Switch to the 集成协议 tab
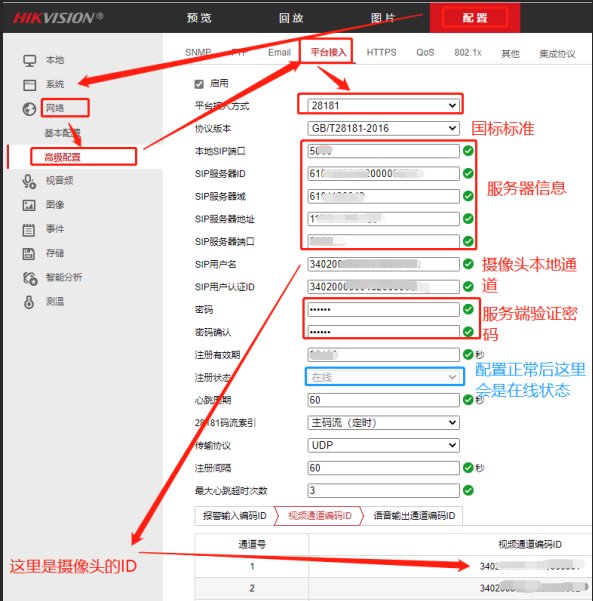Image resolution: width=593 pixels, height=601 pixels. (557, 54)
